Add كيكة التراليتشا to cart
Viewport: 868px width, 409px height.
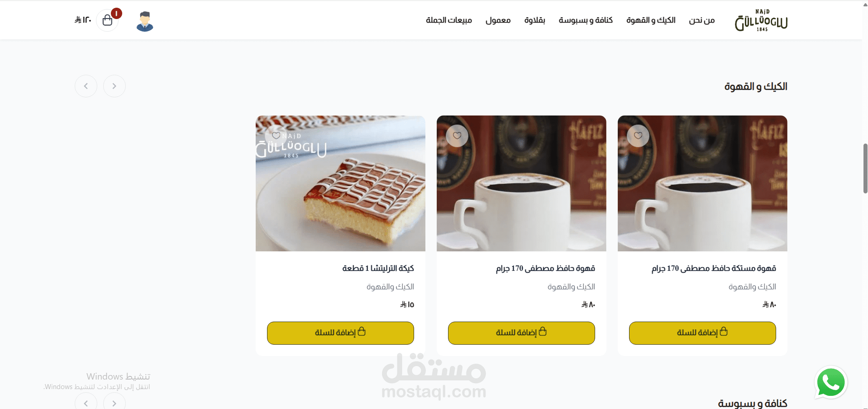coord(340,333)
